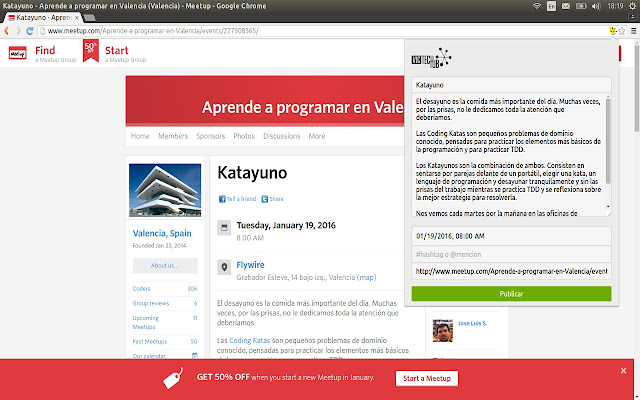
Task: Open the sound volume indicator
Action: point(596,6)
